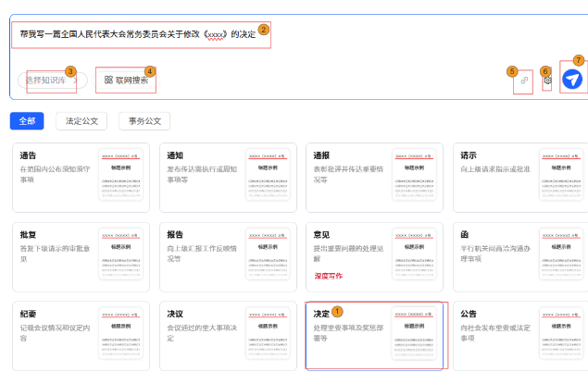588x384 pixels.
Task: Click the 深度写作 link in 意见 card
Action: pyautogui.click(x=328, y=276)
